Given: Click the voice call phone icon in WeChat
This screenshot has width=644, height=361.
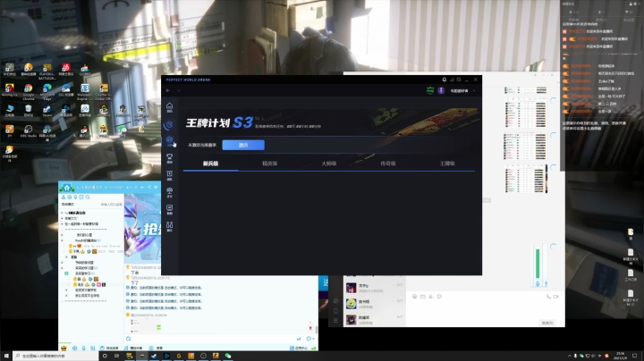Looking at the screenshot, I should pyautogui.click(x=548, y=296).
